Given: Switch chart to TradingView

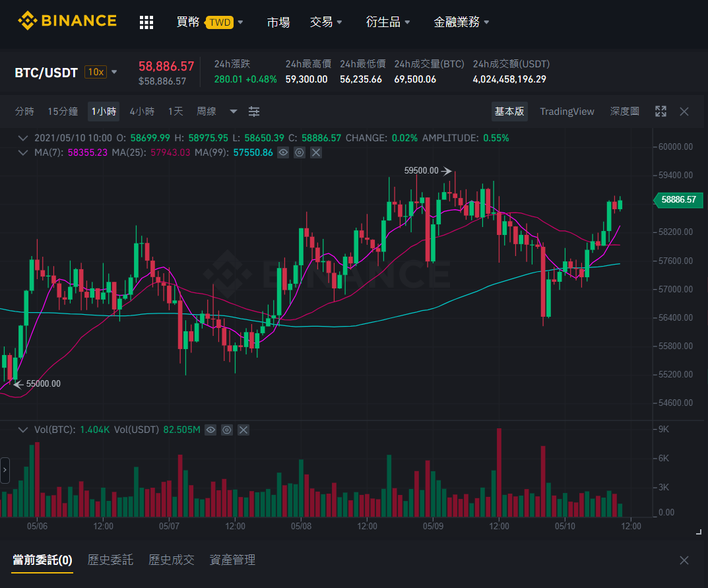Looking at the screenshot, I should pyautogui.click(x=567, y=112).
